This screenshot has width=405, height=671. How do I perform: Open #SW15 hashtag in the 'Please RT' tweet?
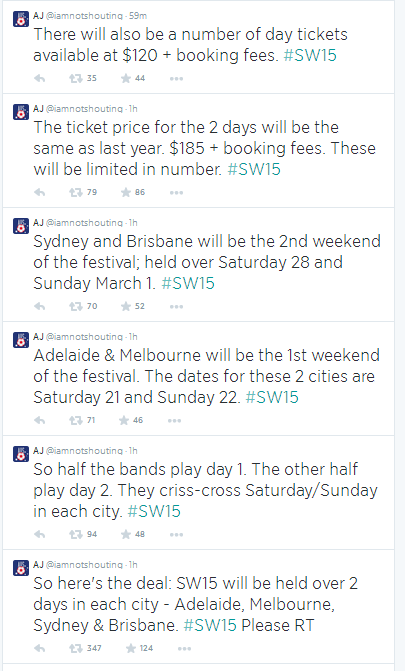[210, 626]
